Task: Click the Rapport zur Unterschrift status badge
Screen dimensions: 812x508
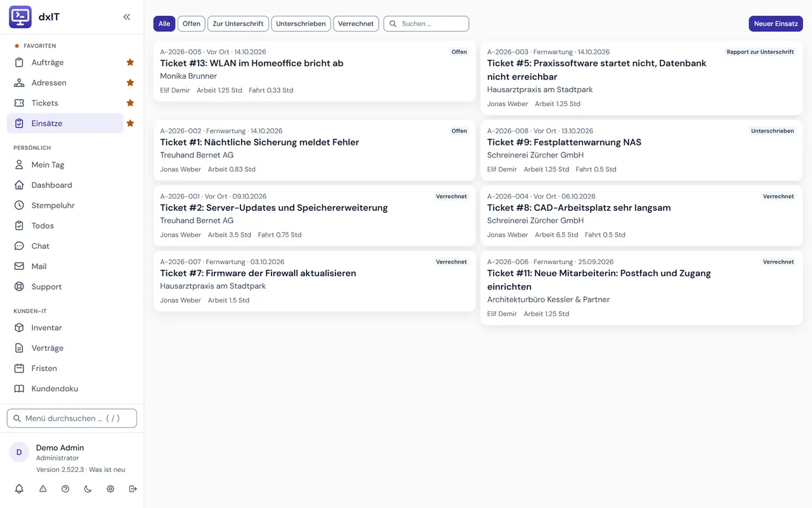Action: coord(760,52)
